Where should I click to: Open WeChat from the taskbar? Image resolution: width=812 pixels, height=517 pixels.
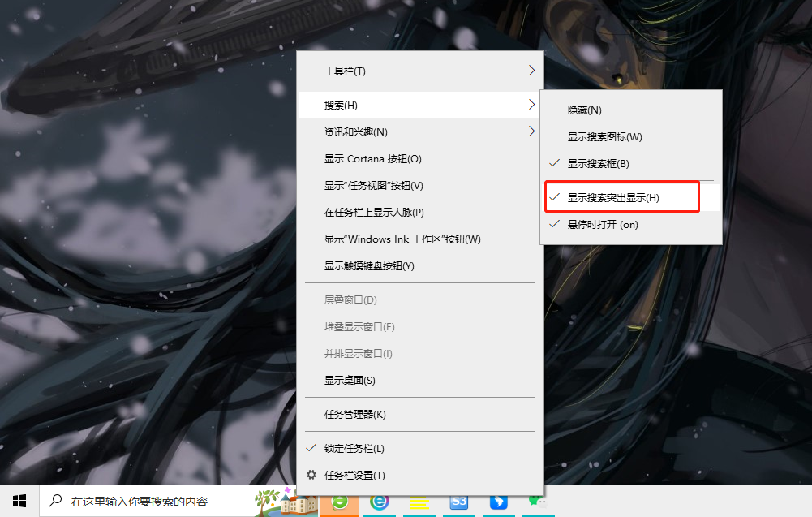[537, 504]
